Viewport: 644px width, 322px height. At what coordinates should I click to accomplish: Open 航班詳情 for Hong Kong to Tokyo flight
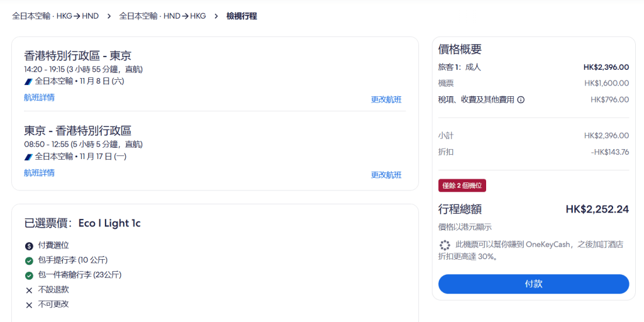tap(39, 97)
